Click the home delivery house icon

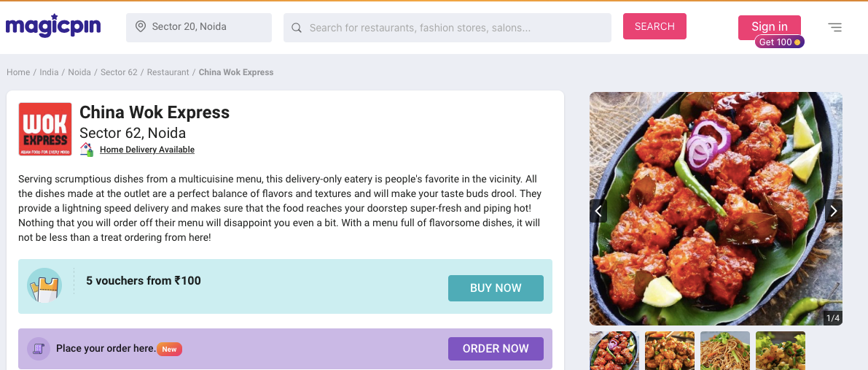86,149
